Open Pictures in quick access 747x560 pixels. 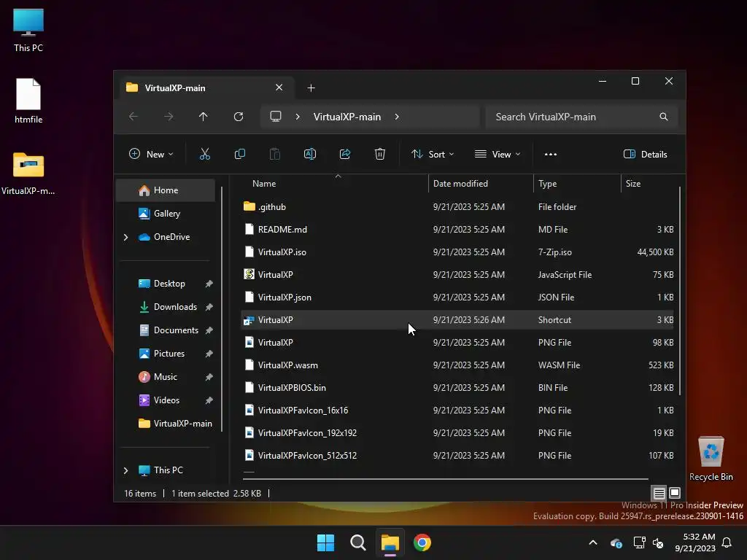(x=169, y=354)
